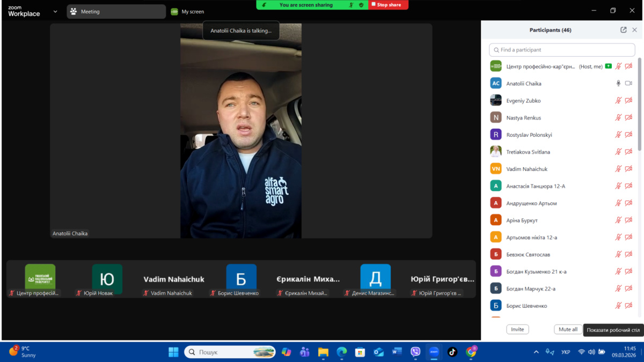This screenshot has width=644, height=362.
Task: Click the Mute all button
Action: [x=568, y=329]
